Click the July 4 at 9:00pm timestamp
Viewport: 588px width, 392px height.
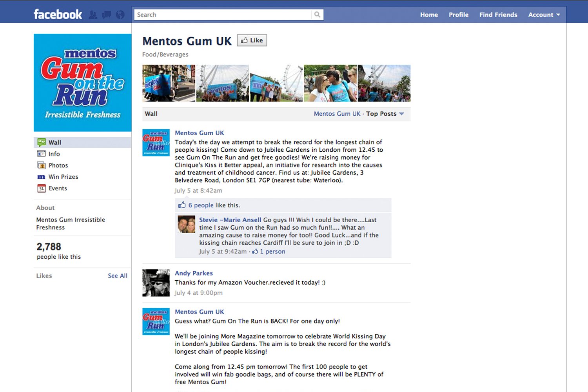198,293
